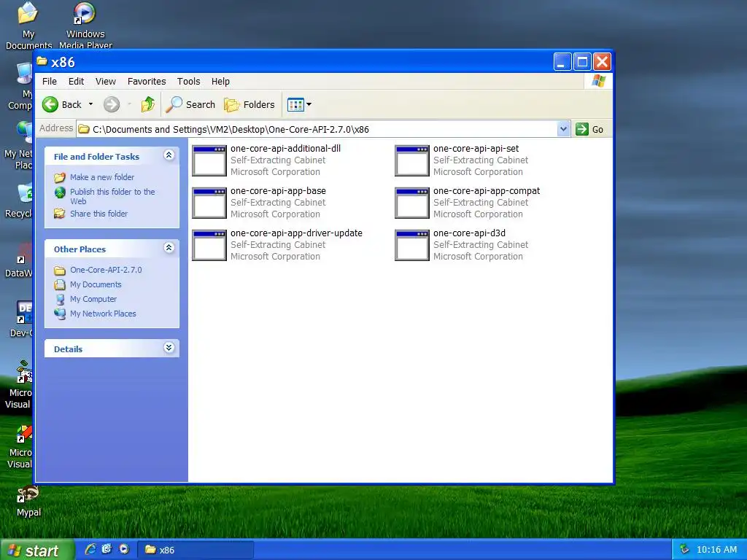Viewport: 747px width, 560px height.
Task: Select one-core-api-api-set file icon
Action: pyautogui.click(x=412, y=160)
